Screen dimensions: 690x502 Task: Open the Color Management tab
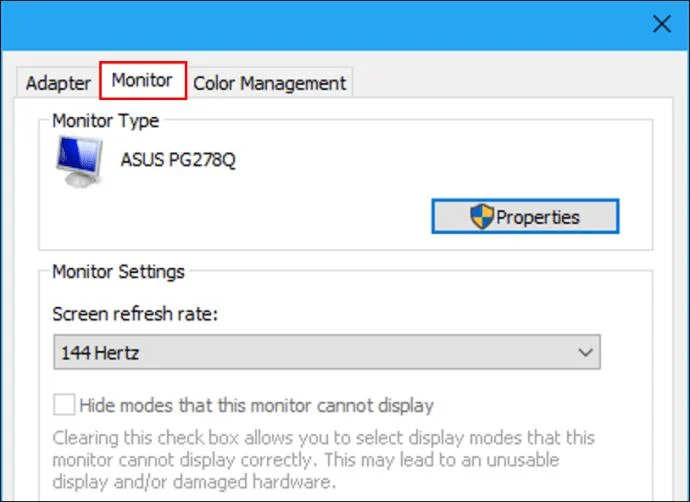pos(269,83)
